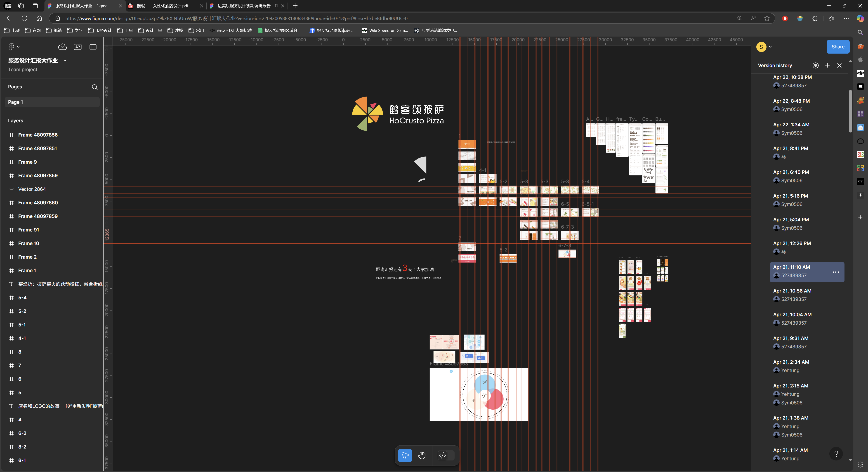Open 提瓦特地图区域分 bookmark

pyautogui.click(x=279, y=30)
